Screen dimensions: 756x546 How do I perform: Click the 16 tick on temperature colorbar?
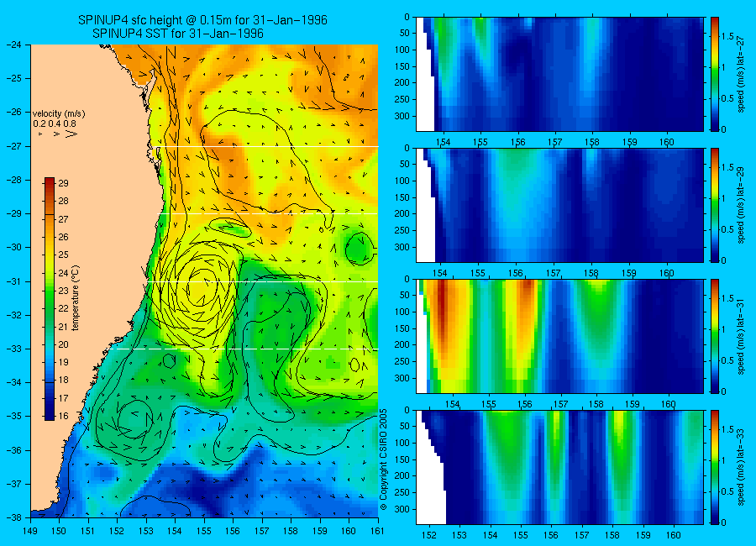coord(63,416)
